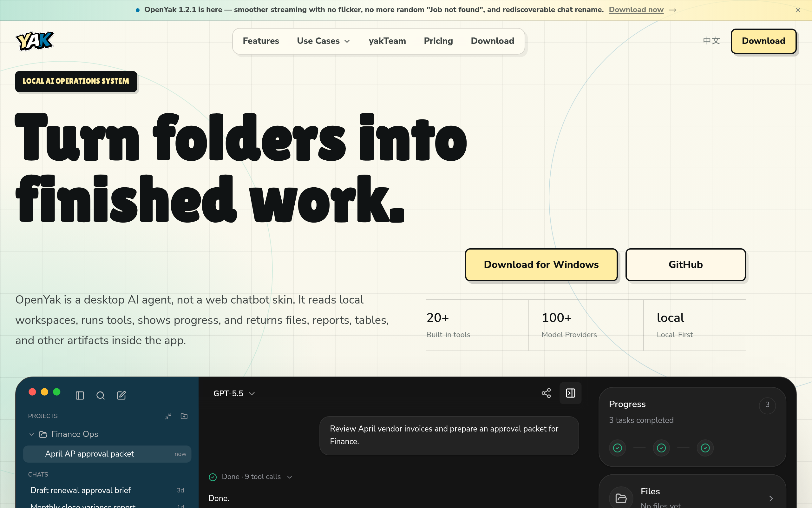
Task: Click the user message about April vendor invoices
Action: 449,435
